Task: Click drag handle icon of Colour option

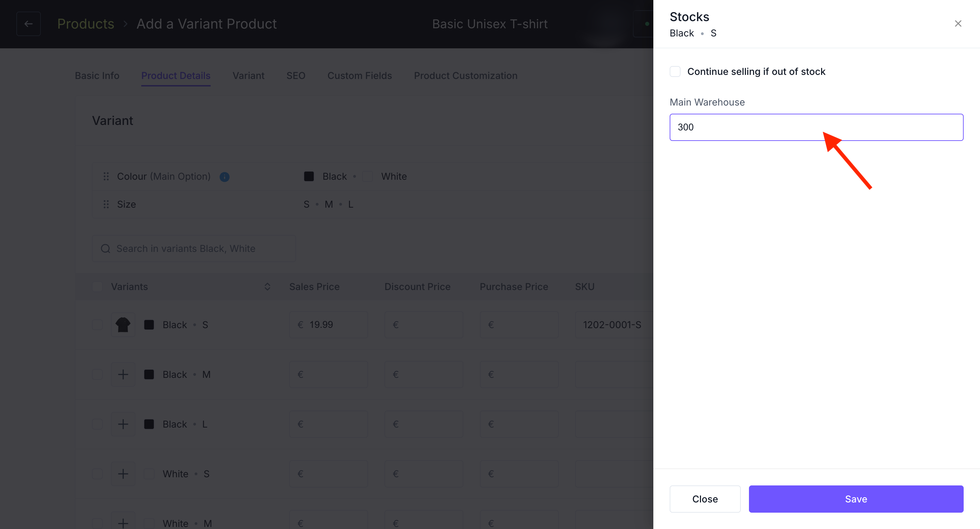Action: click(106, 176)
